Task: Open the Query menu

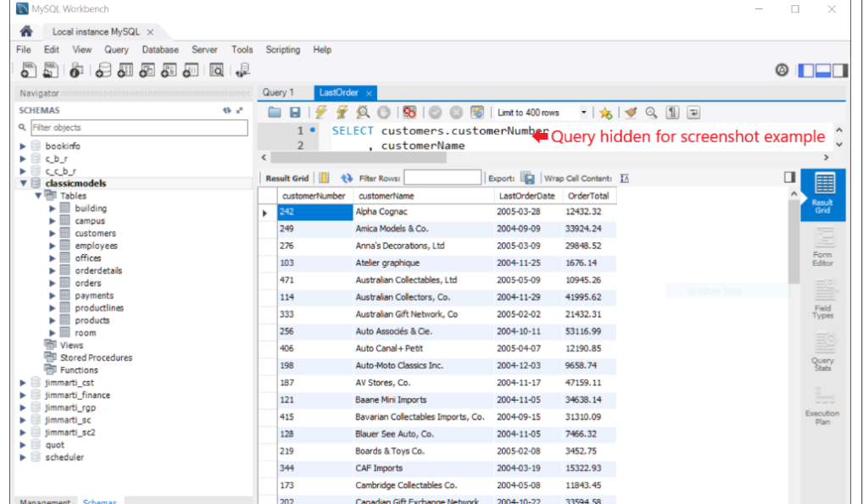Action: (x=116, y=50)
